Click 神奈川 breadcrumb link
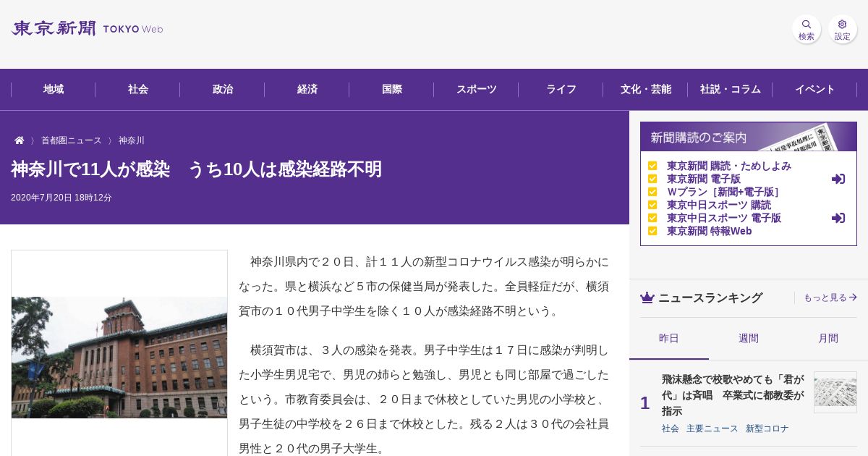Image resolution: width=868 pixels, height=456 pixels. point(132,140)
